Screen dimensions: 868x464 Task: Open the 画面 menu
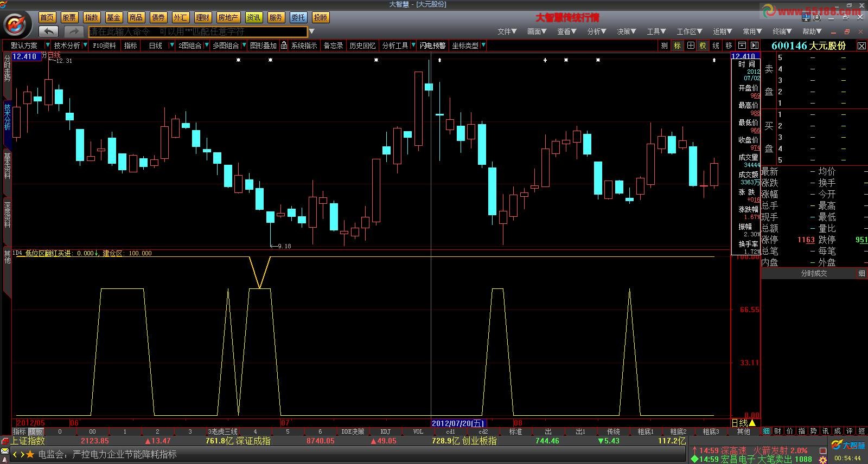[x=537, y=31]
